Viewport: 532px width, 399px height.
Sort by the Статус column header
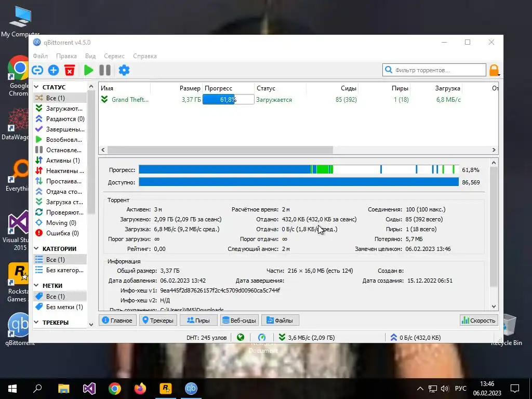(280, 88)
